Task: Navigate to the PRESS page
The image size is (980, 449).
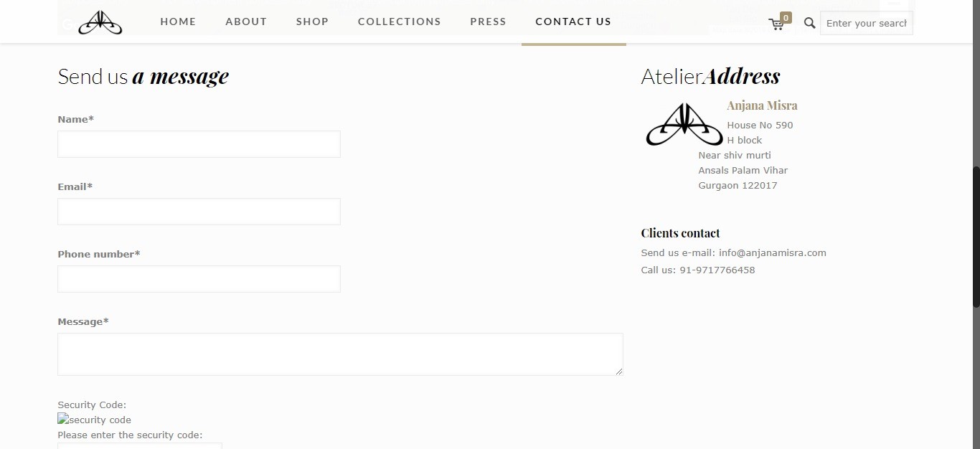Action: pos(488,22)
